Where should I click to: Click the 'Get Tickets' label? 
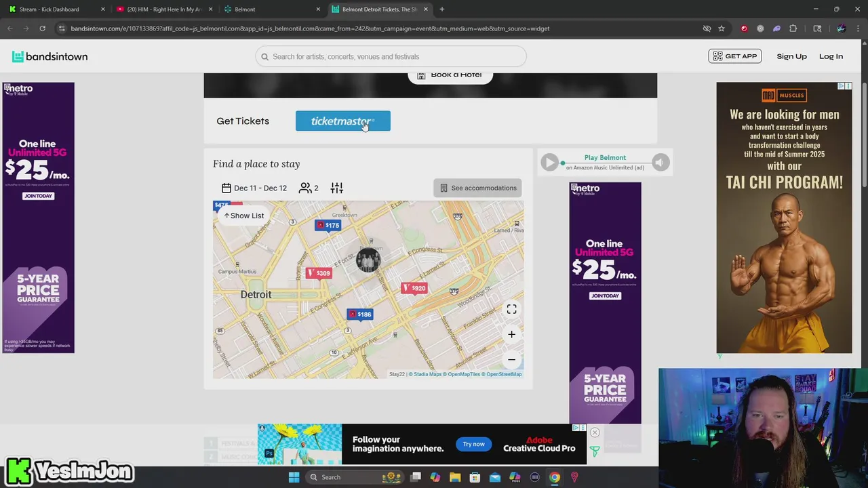[243, 121]
